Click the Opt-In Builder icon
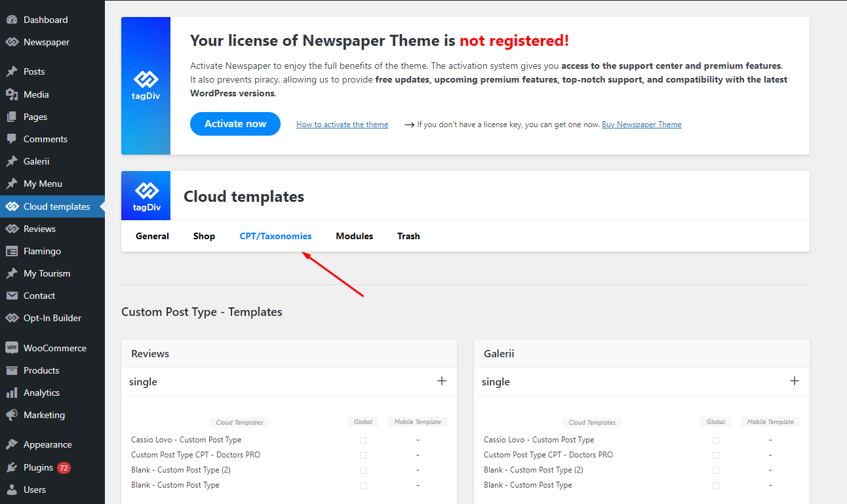The image size is (847, 504). tap(12, 318)
